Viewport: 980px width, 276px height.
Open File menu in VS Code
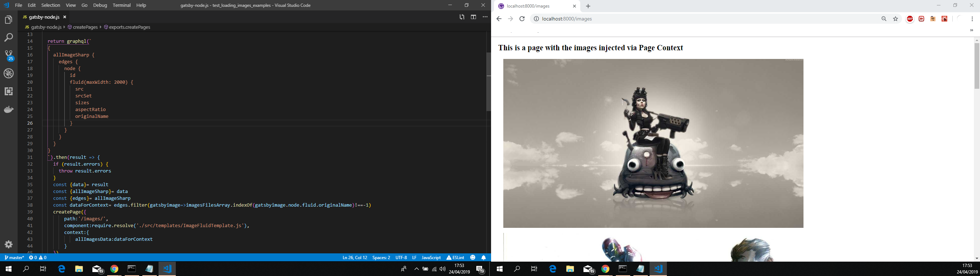18,5
